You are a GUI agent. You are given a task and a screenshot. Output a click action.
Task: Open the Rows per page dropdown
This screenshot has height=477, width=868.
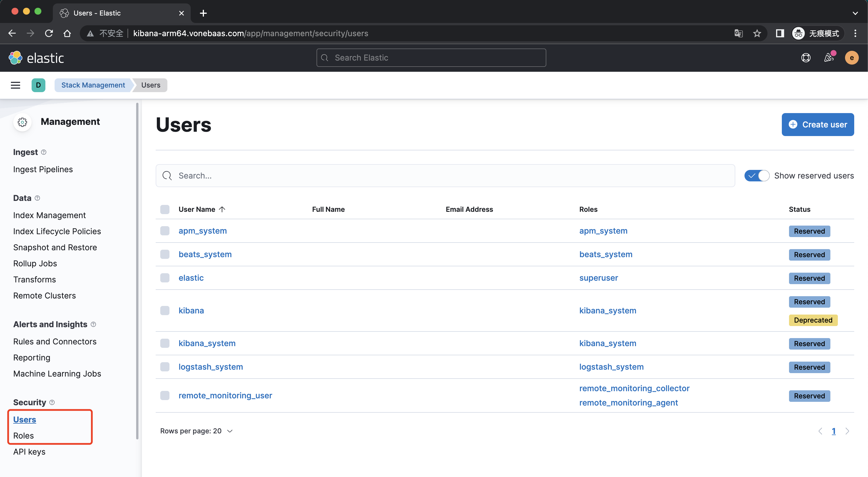click(x=196, y=431)
